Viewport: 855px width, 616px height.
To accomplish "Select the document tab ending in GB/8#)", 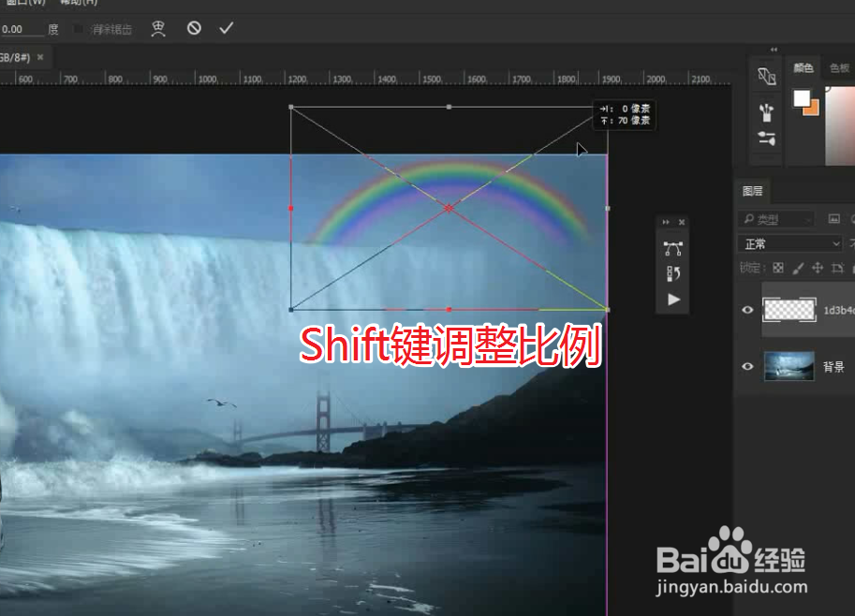I will pos(15,57).
